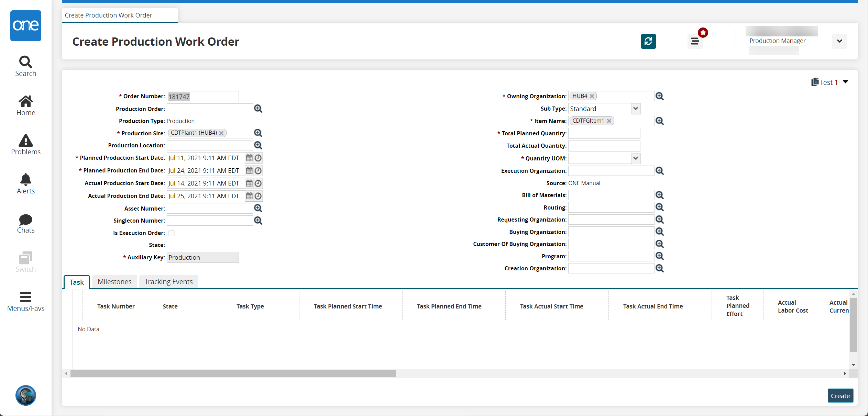The height and width of the screenshot is (416, 868).
Task: Open Routing lookup magnifier
Action: coord(660,207)
